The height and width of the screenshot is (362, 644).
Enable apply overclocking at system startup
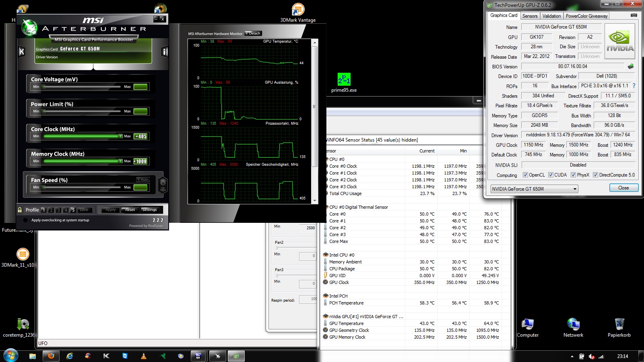coord(26,220)
